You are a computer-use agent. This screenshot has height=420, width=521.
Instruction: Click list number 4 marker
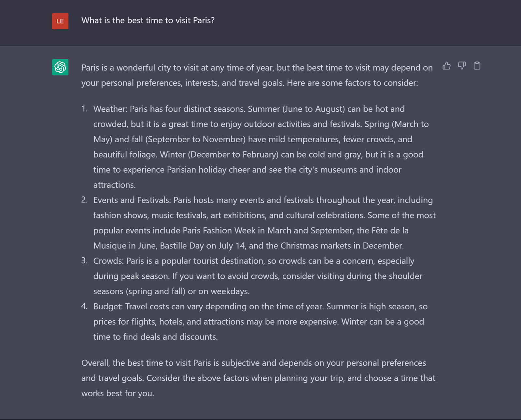click(x=84, y=306)
